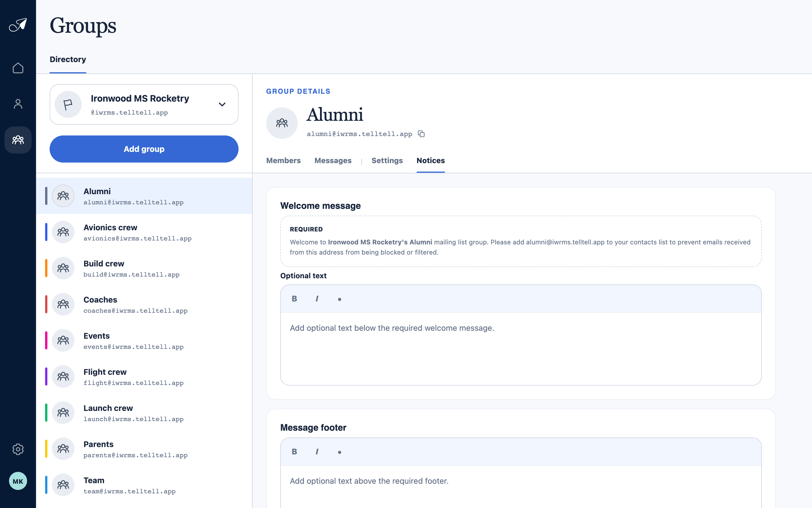This screenshot has width=812, height=508.
Task: Click the Add group button
Action: pyautogui.click(x=144, y=149)
